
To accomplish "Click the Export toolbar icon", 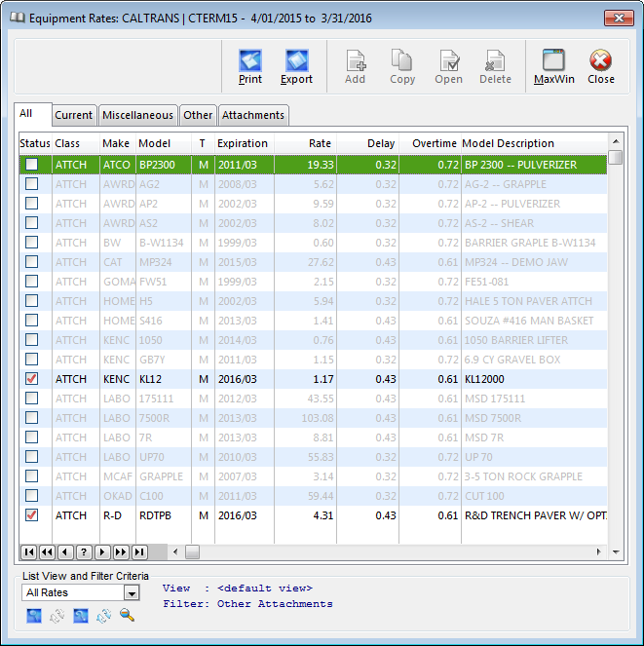I will click(296, 60).
